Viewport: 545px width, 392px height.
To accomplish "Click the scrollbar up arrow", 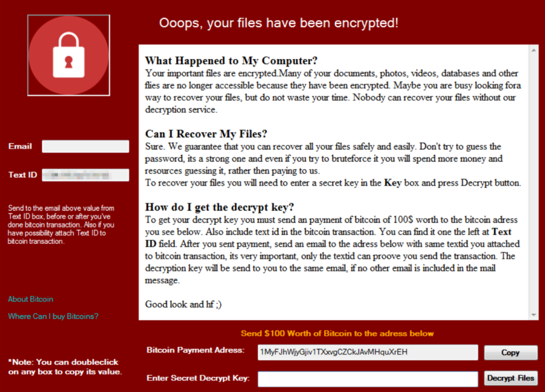I will (533, 50).
